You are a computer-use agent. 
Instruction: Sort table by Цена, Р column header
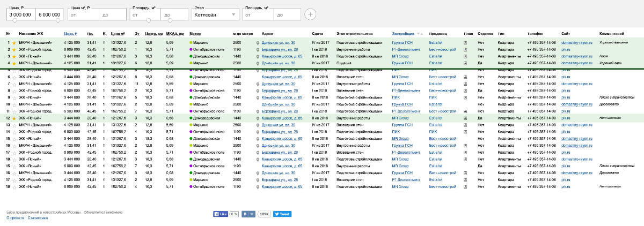[x=70, y=33]
